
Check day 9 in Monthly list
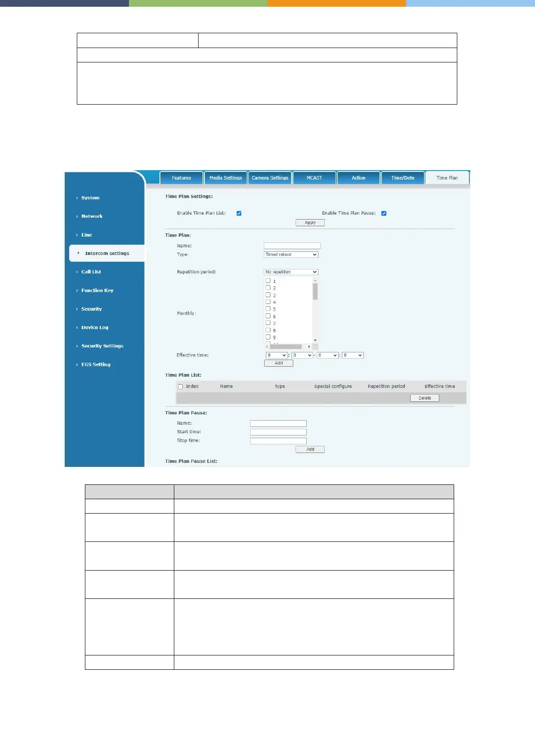coord(268,337)
